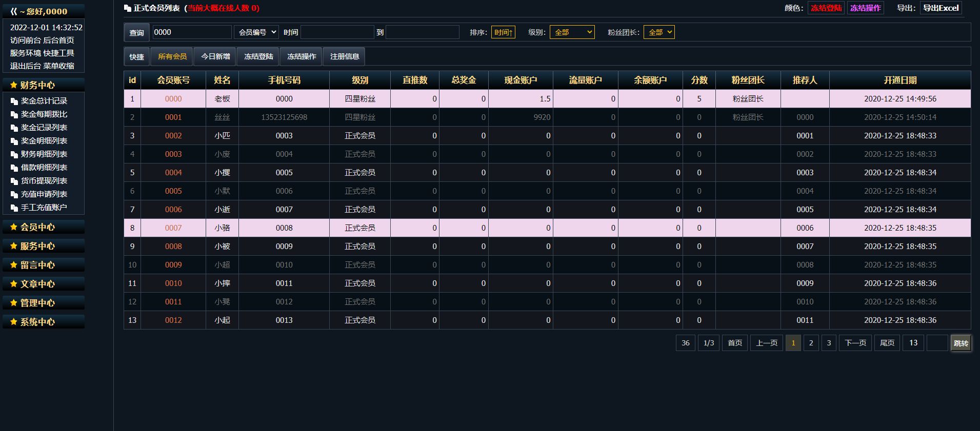Viewport: 980px width, 431px height.
Task: Open the 会员编号 search type dropdown
Action: [x=256, y=32]
